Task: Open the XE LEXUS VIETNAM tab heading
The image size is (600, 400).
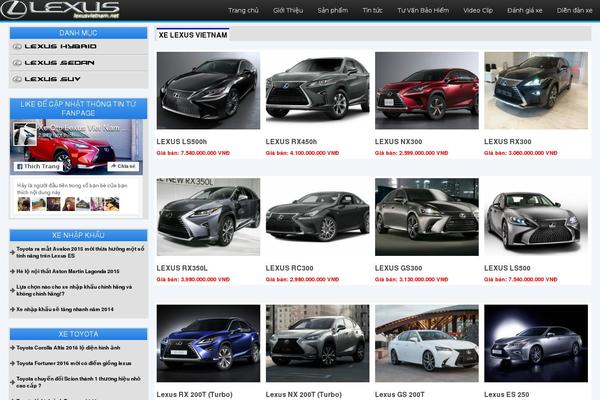Action: tap(193, 35)
